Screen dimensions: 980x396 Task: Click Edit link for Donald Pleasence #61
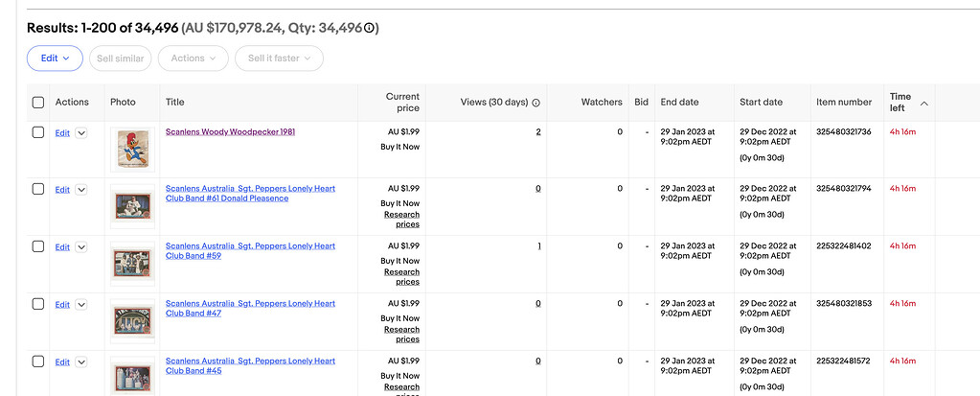(62, 190)
